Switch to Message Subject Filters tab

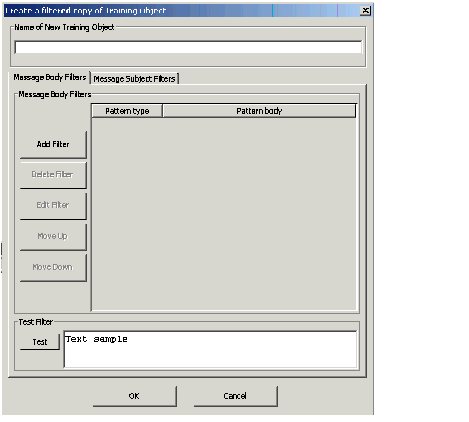coord(134,79)
